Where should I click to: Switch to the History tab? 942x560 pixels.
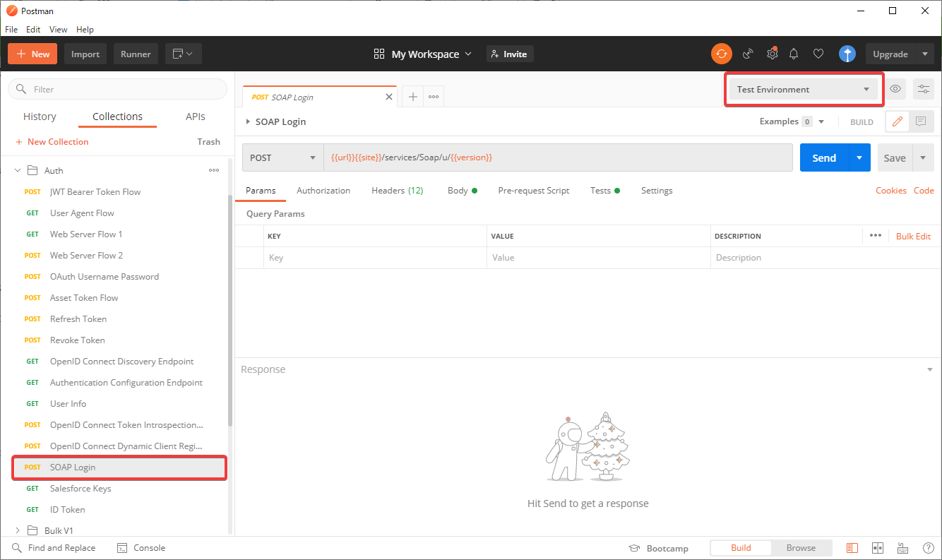point(40,117)
